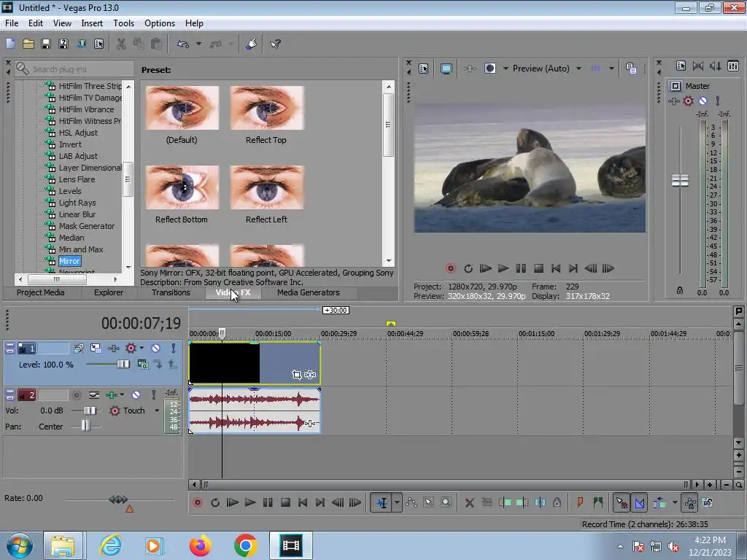Select Zoom Edit magnifier tool
Screen dimensions: 747x560
[x=446, y=502]
